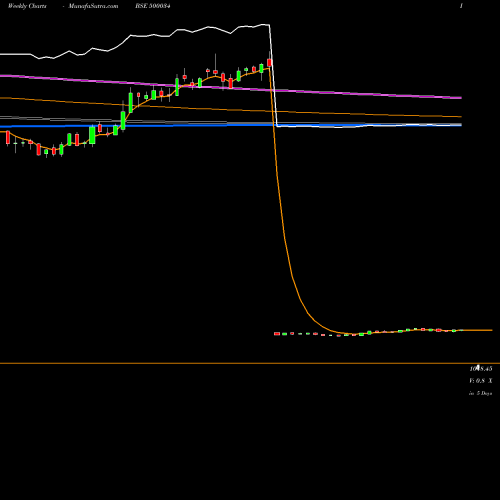Click the "in 5 Days" label
This screenshot has width=500, height=500.
(481, 393)
